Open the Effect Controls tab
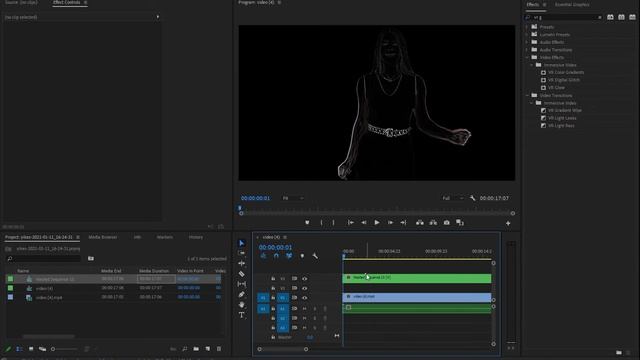This screenshot has height=360, width=640. tap(67, 2)
